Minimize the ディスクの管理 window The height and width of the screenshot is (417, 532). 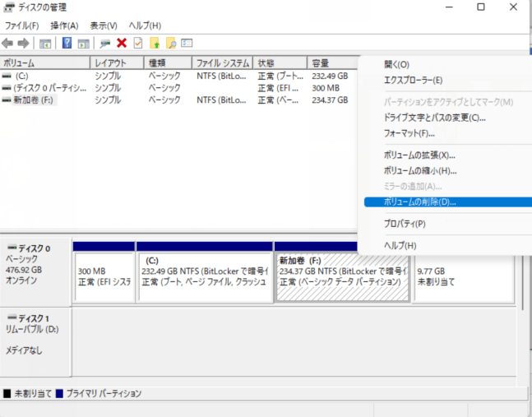(449, 7)
